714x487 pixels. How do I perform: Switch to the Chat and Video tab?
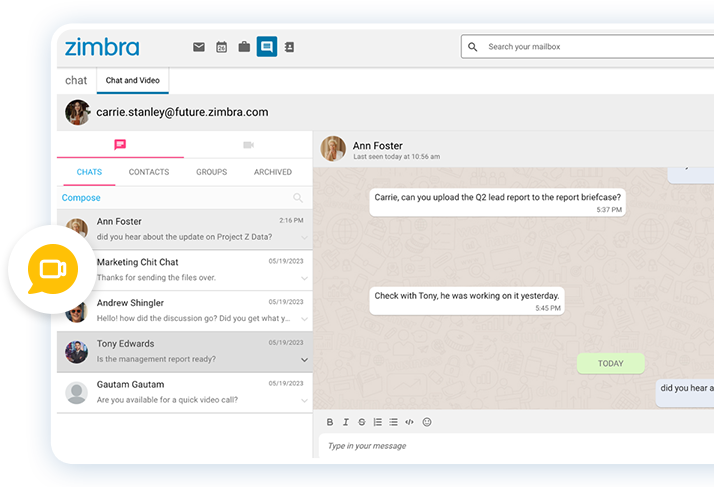coord(133,80)
